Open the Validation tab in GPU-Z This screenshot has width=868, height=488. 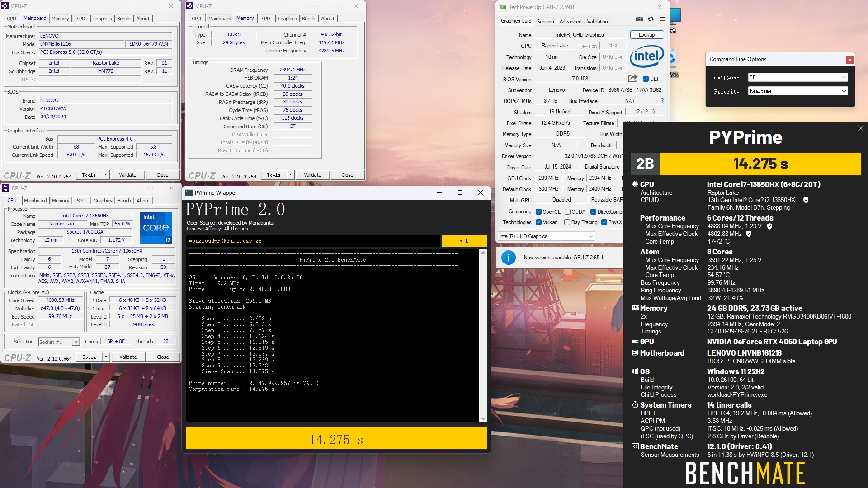[597, 22]
